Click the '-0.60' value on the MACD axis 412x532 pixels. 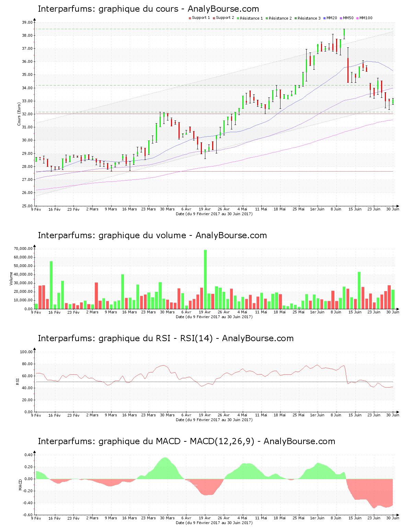coord(28,515)
